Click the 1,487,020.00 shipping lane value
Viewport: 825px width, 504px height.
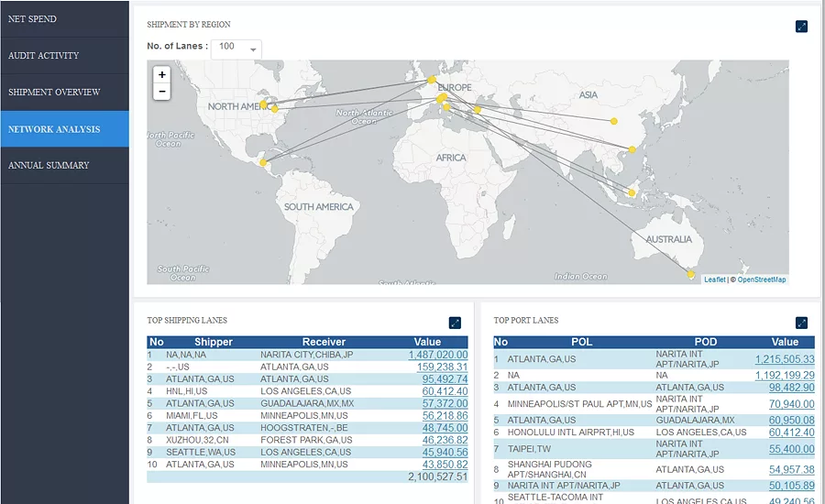pyautogui.click(x=438, y=356)
